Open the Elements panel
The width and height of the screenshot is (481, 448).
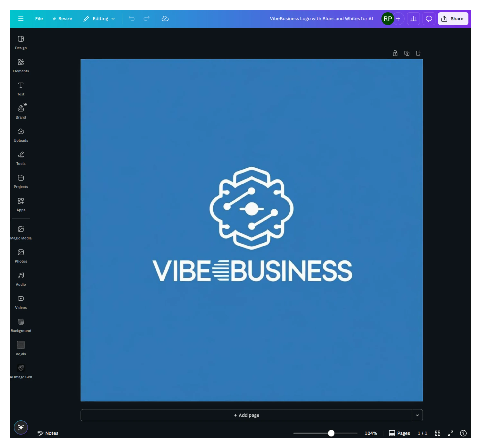point(21,65)
